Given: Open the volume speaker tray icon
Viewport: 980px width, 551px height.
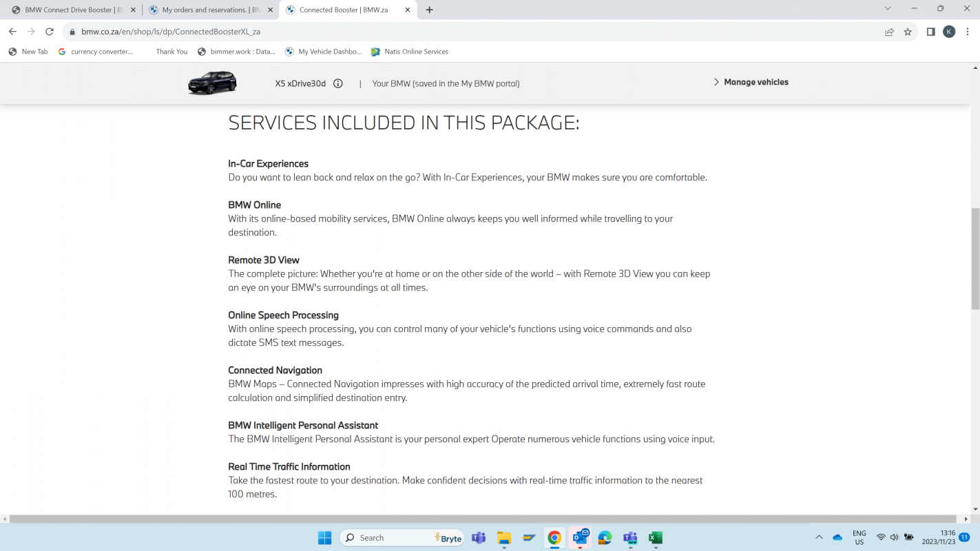Looking at the screenshot, I should tap(894, 537).
